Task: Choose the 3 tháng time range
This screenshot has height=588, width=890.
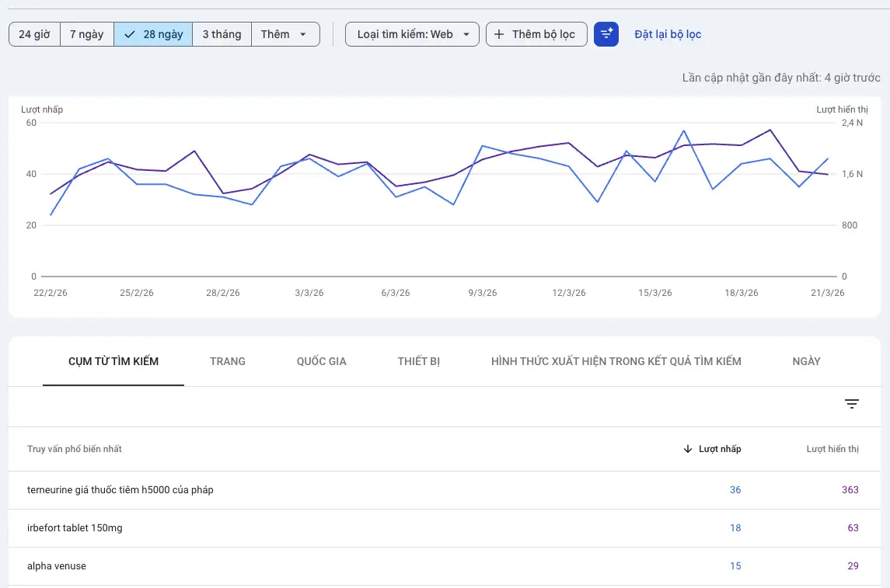Action: 222,34
